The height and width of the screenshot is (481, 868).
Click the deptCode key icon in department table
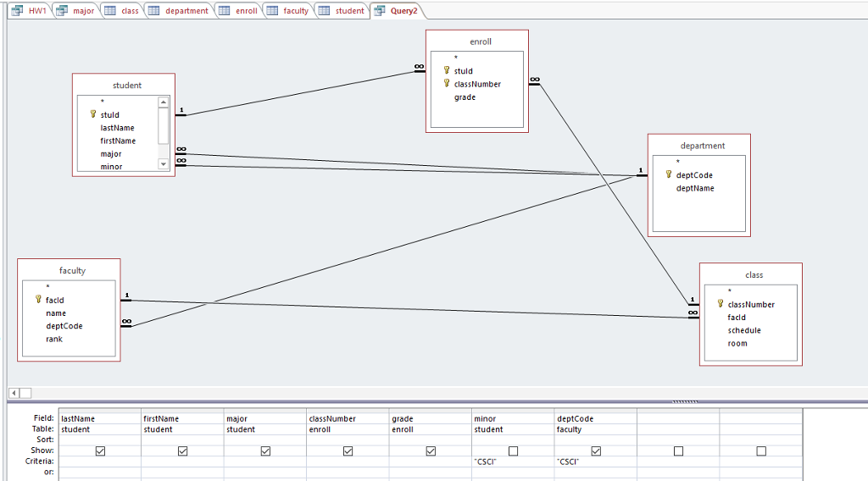[669, 174]
